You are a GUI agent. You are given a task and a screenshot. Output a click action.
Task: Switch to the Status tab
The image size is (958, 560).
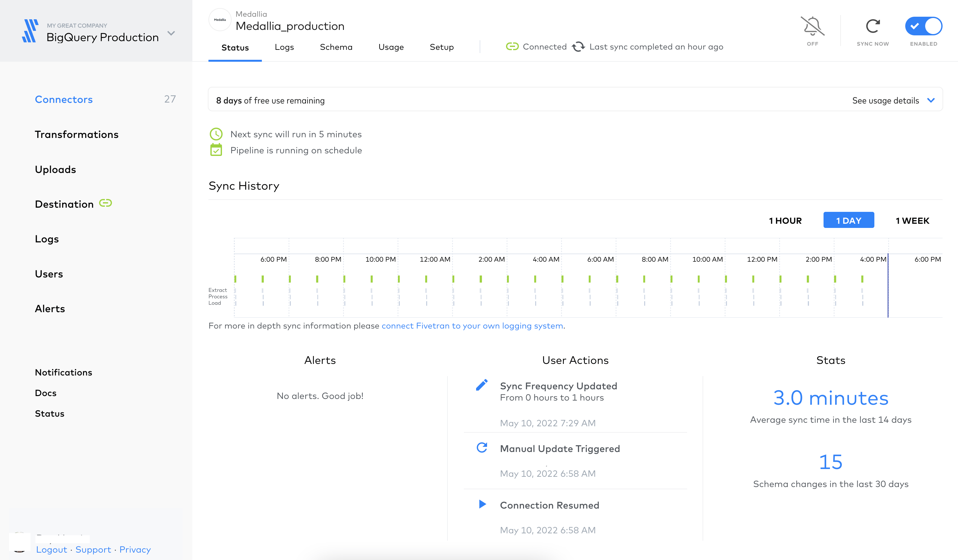click(x=235, y=48)
